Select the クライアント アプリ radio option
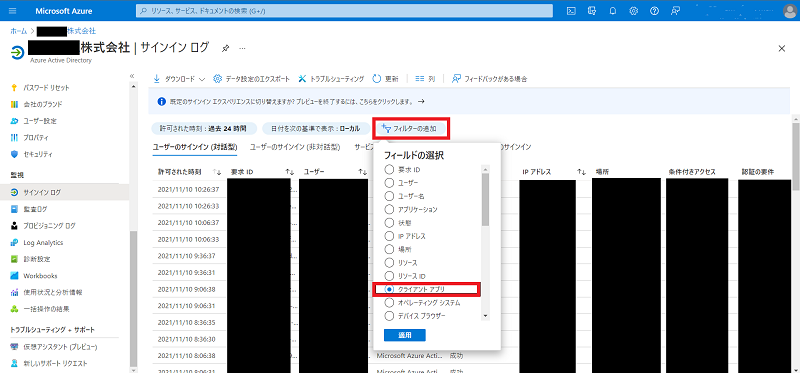 [389, 289]
